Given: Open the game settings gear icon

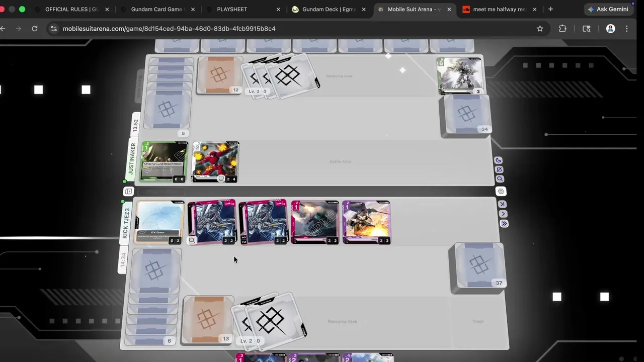Looking at the screenshot, I should 501,191.
